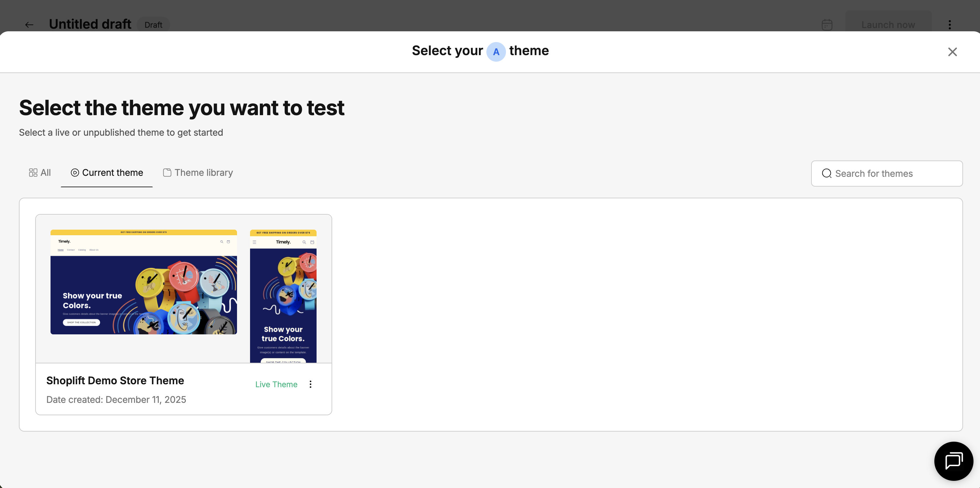
Task: Open the Theme library tab
Action: (198, 173)
